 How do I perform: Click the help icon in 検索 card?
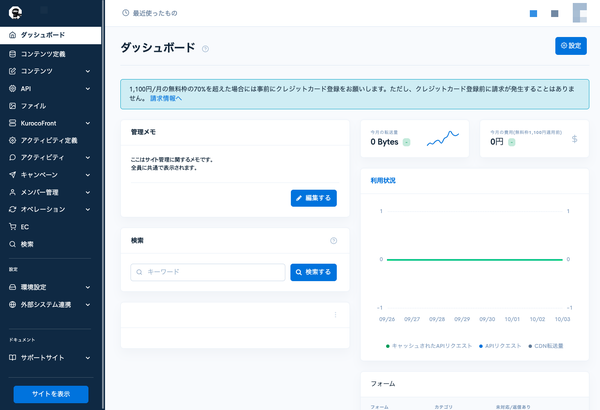334,240
